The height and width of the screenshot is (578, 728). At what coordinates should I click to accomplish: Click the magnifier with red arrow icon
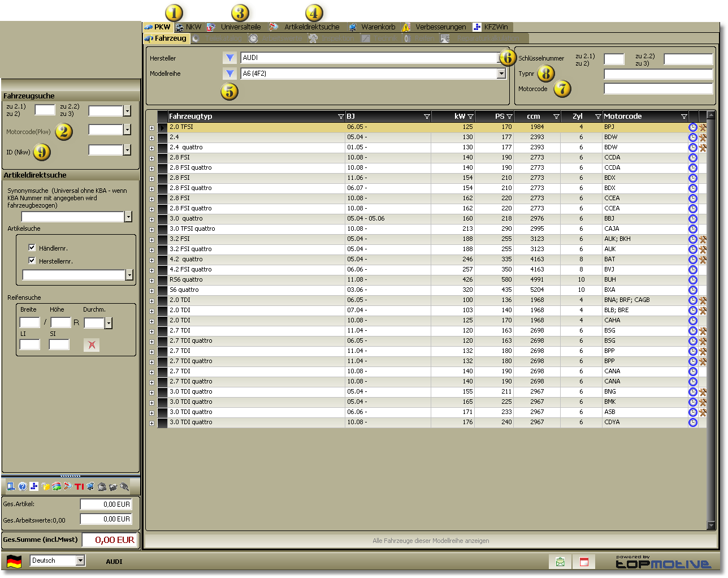tap(68, 486)
